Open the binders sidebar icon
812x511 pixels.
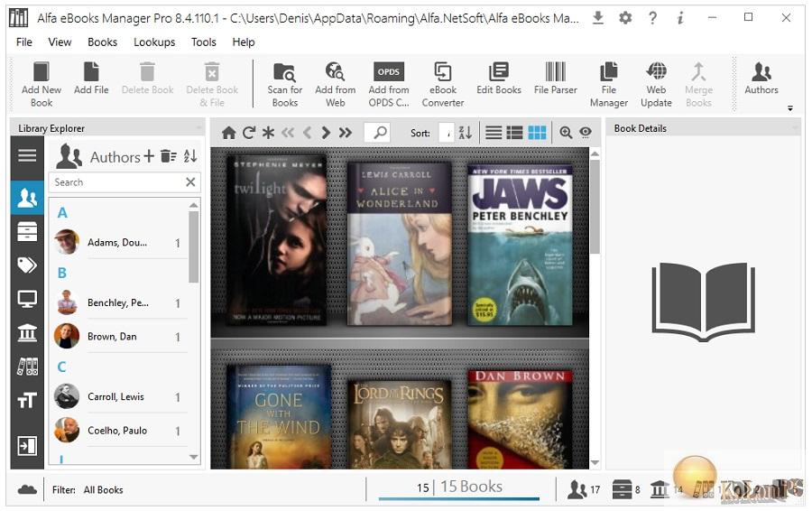[x=27, y=367]
